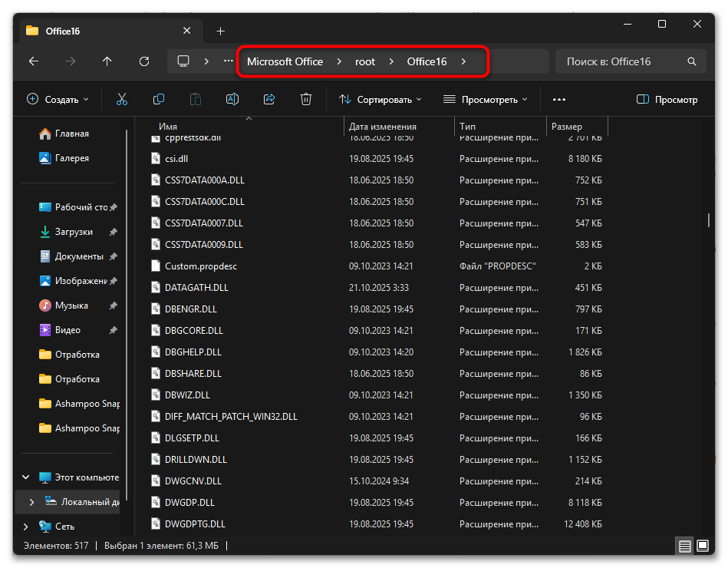Screen dimensions: 728x568
Task: Open the first Отработка folder in sidebar
Action: [x=69, y=355]
